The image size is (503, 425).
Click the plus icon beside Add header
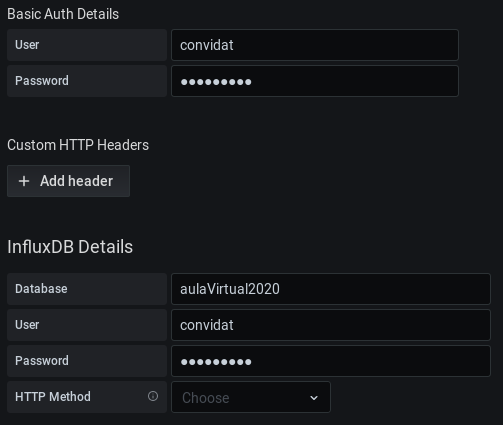point(24,181)
